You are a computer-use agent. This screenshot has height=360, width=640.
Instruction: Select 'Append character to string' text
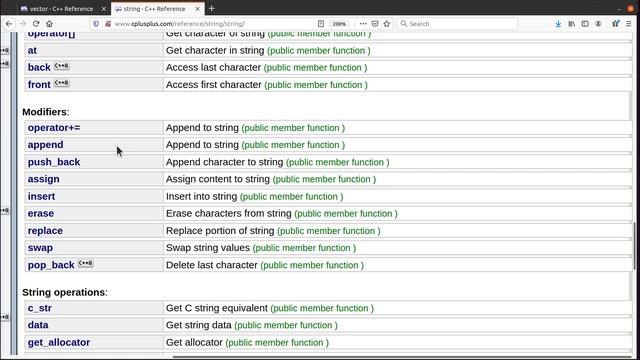pos(224,162)
